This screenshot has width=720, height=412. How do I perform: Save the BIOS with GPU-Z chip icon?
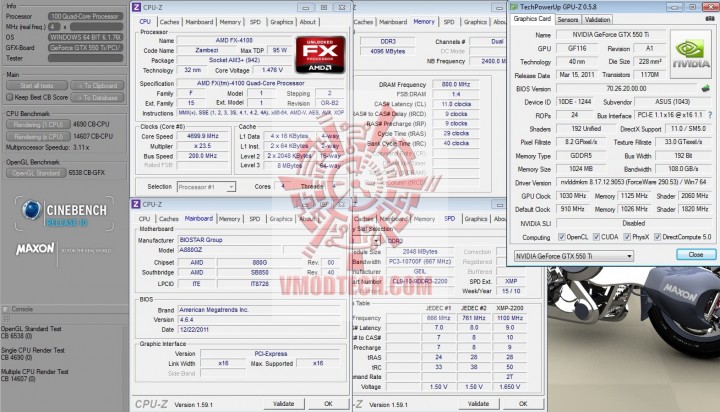[706, 88]
